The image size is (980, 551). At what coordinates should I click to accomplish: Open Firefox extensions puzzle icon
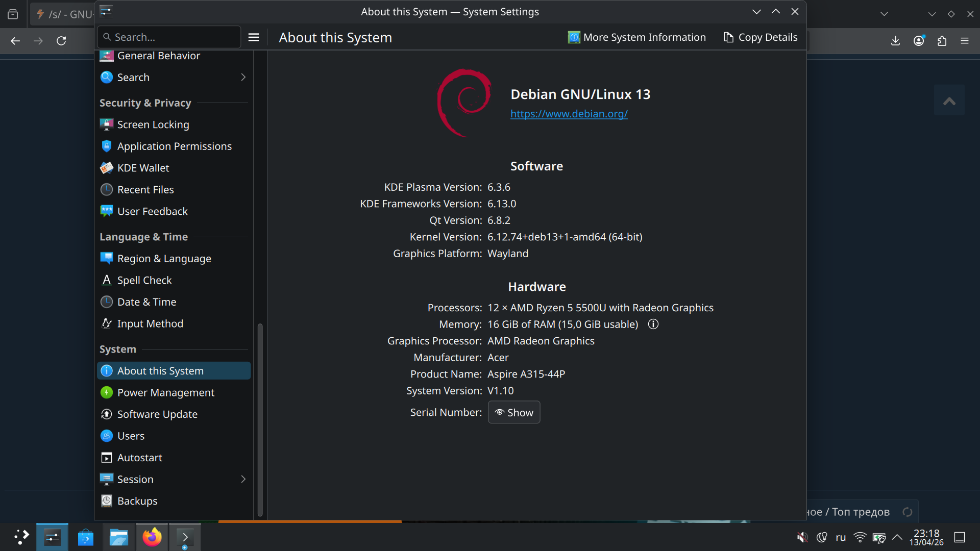[942, 41]
